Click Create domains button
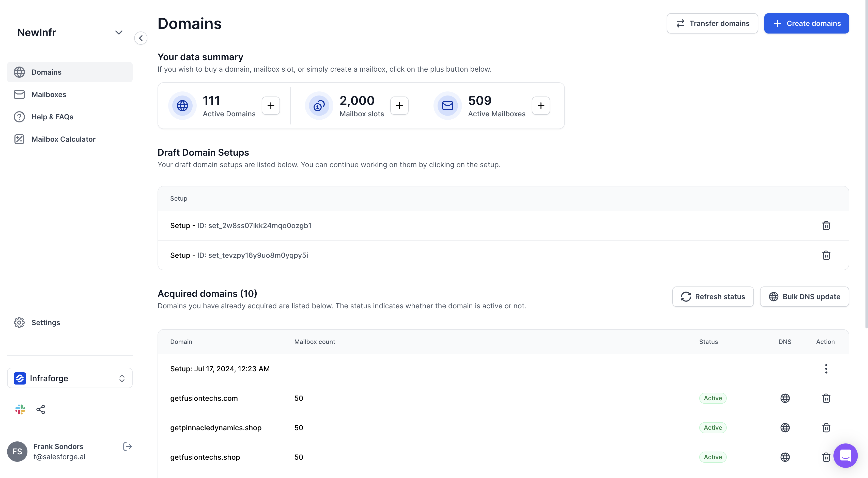 (806, 23)
